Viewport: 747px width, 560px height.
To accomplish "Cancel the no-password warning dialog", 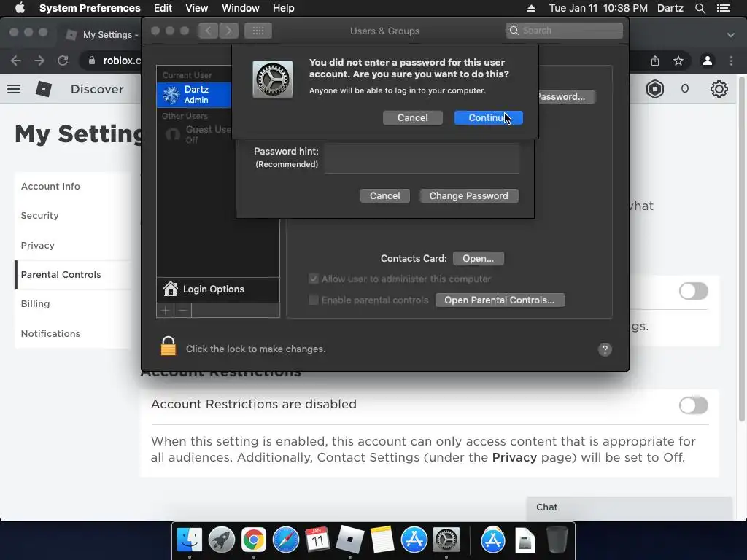I will [413, 117].
